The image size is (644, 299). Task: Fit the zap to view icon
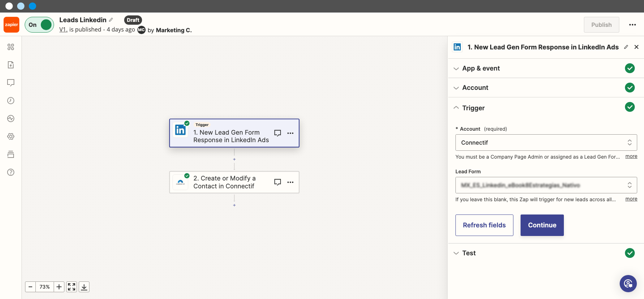pos(72,287)
